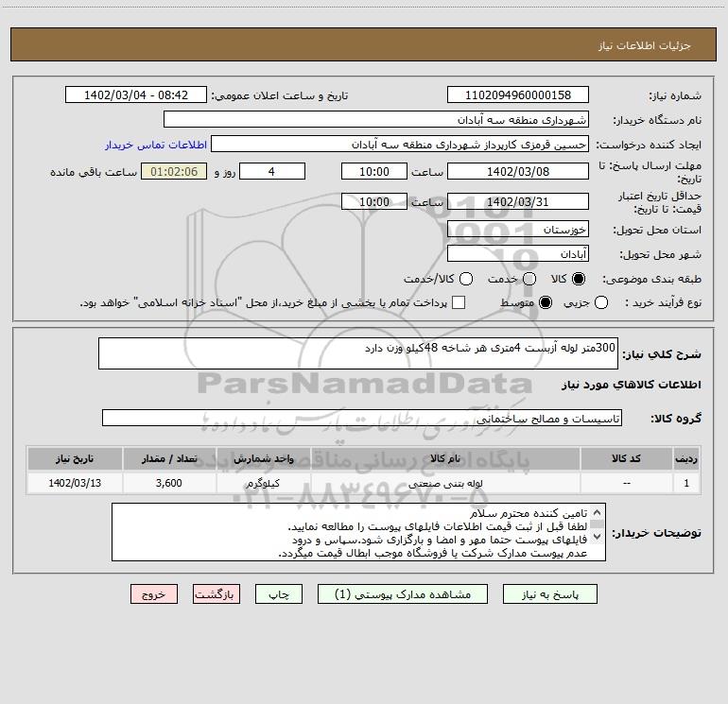Click need date cell 1402/03/13
The width and height of the screenshot is (728, 704).
click(75, 483)
